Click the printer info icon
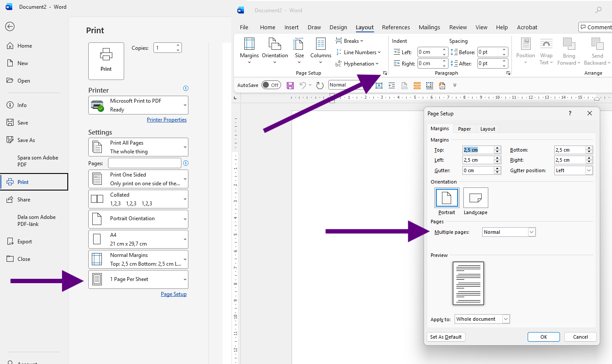Viewport: 612px width, 364px height. [186, 88]
